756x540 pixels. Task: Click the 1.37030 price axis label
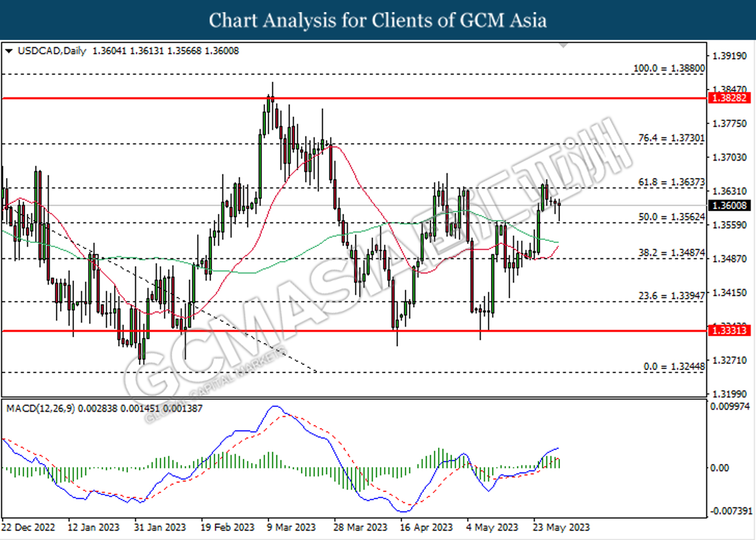[729, 157]
